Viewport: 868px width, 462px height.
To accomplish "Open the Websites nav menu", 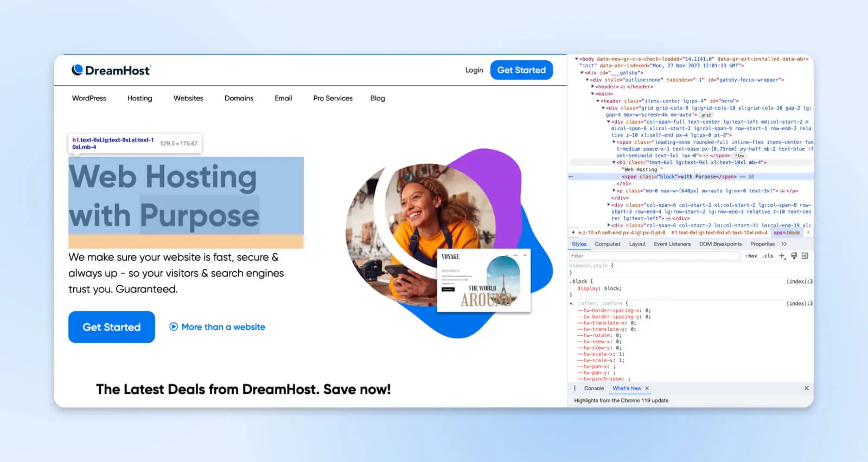I will pyautogui.click(x=188, y=98).
